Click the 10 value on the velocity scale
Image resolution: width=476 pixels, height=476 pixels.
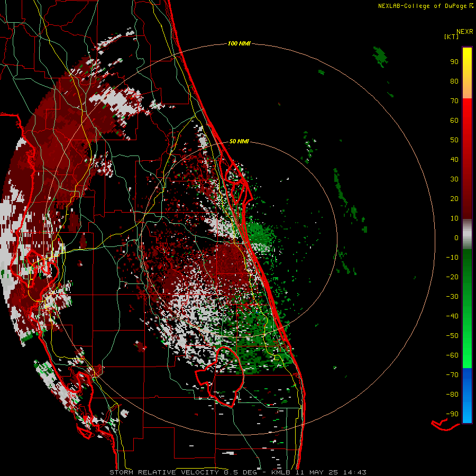pyautogui.click(x=454, y=218)
